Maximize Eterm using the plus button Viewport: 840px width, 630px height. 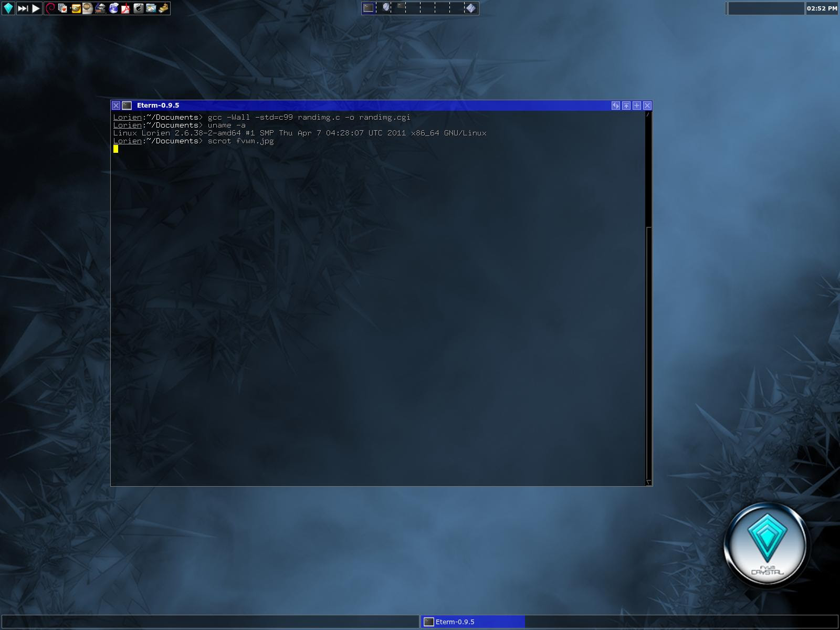coord(637,106)
